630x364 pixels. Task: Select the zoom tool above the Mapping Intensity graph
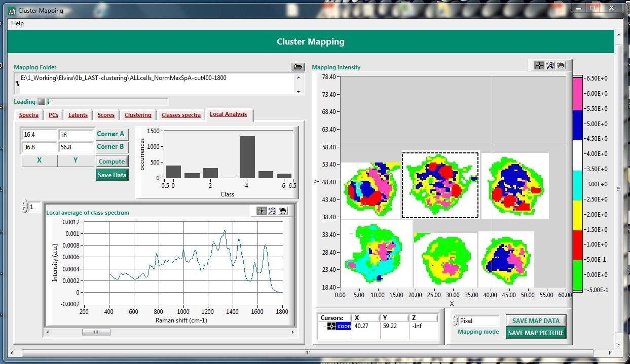point(550,65)
